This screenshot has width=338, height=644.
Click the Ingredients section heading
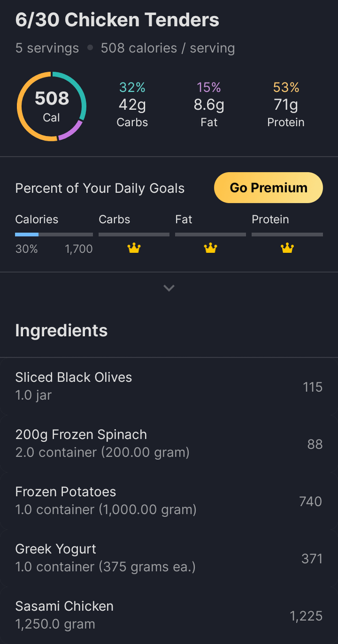coord(61,331)
